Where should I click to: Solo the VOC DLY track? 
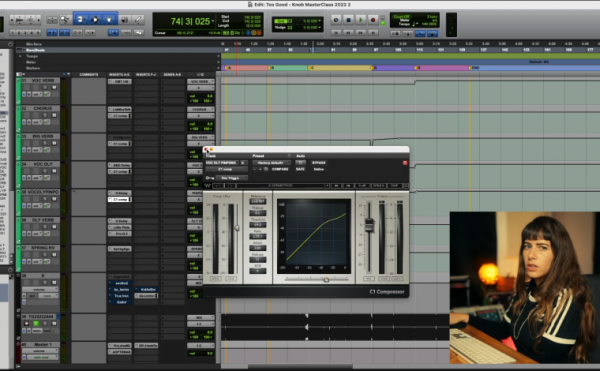point(45,171)
